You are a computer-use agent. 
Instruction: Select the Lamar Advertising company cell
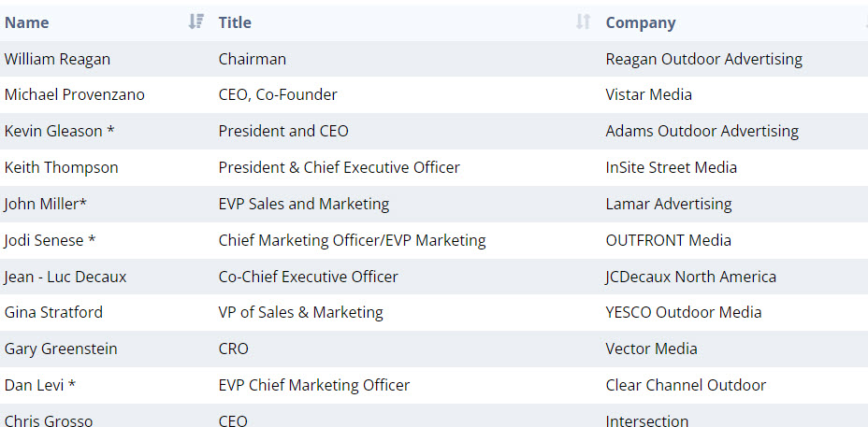(x=669, y=204)
